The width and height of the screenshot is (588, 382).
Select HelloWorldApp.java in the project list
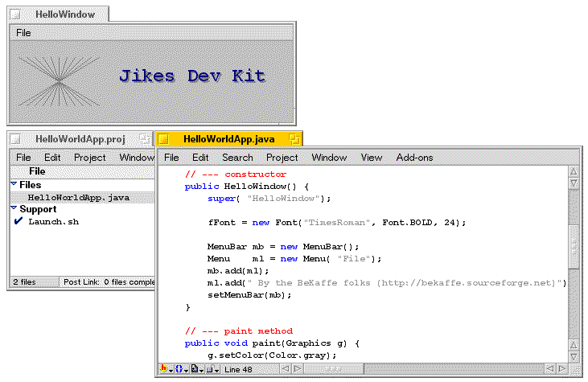click(x=78, y=197)
